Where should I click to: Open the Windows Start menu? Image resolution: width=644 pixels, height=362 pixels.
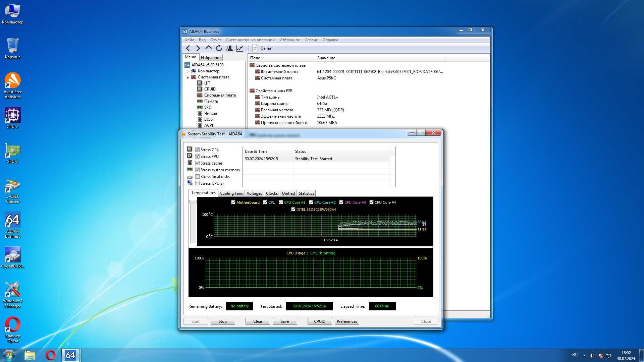pyautogui.click(x=9, y=355)
